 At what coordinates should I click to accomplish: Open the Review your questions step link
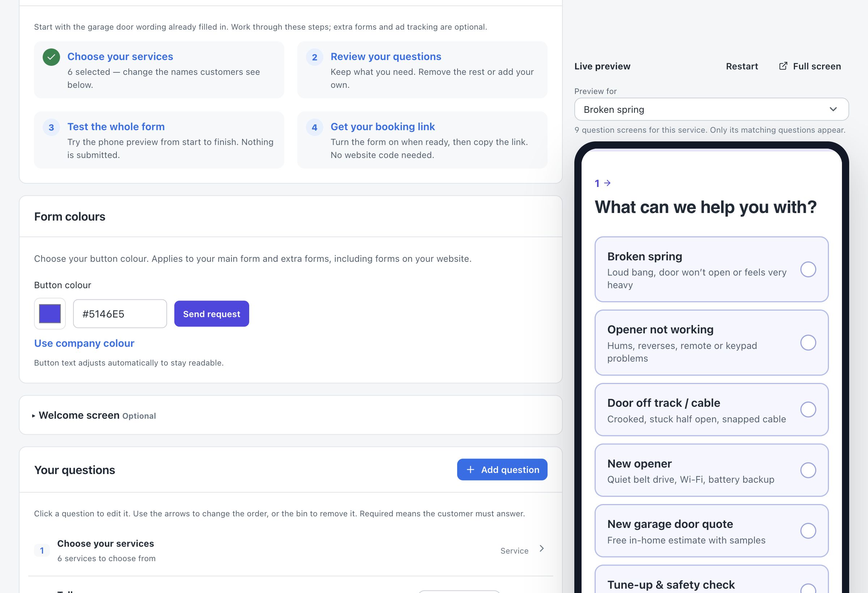click(x=386, y=56)
